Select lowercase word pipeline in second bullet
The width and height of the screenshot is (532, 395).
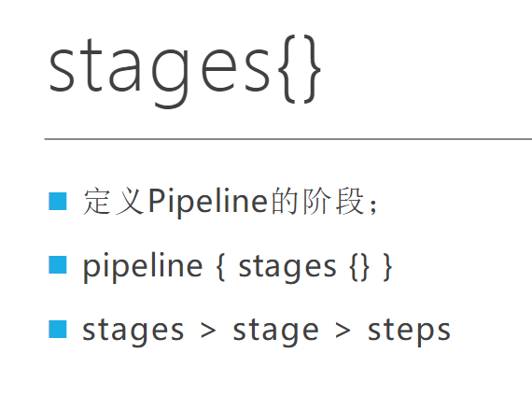tap(143, 267)
